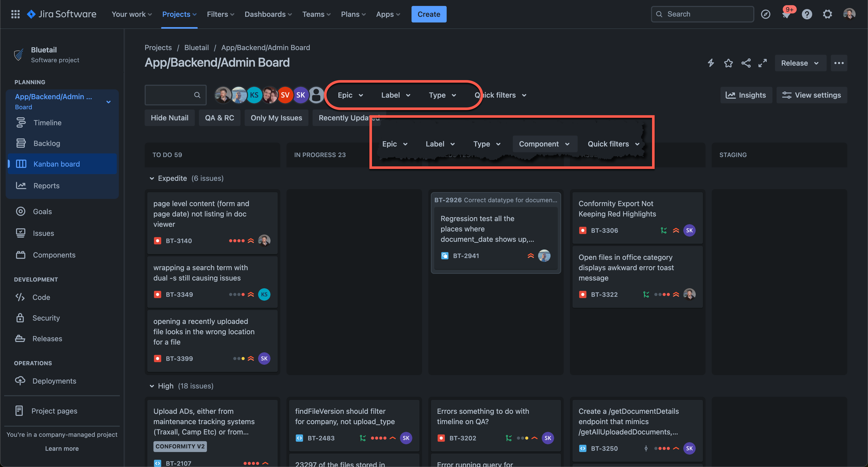Open your profile avatar in top bar
The height and width of the screenshot is (467, 868).
coord(849,14)
